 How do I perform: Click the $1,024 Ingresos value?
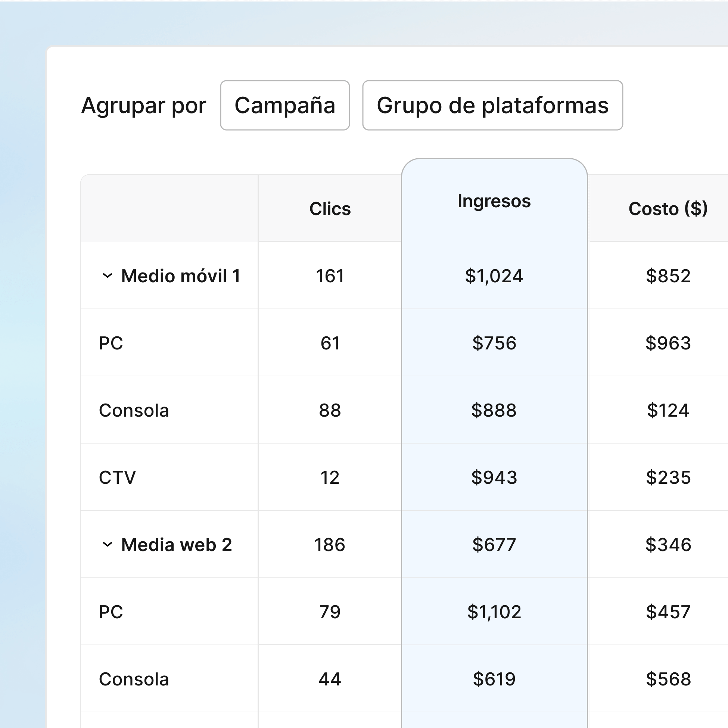(494, 276)
